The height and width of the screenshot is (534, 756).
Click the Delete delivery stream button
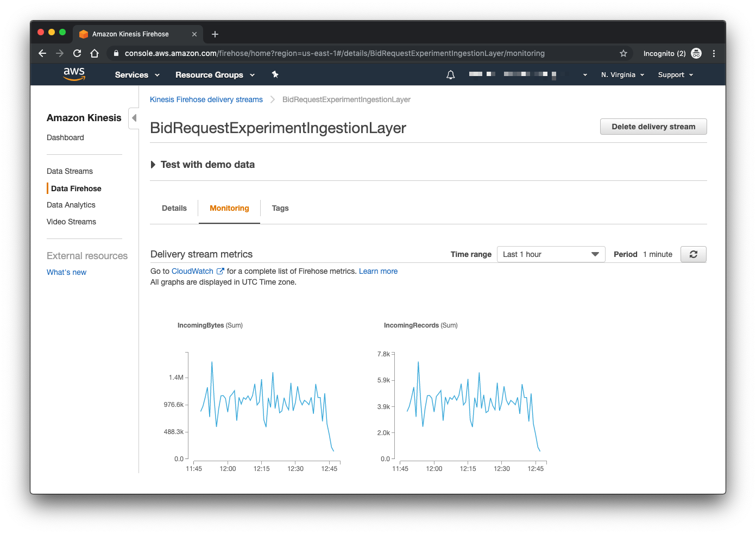653,127
